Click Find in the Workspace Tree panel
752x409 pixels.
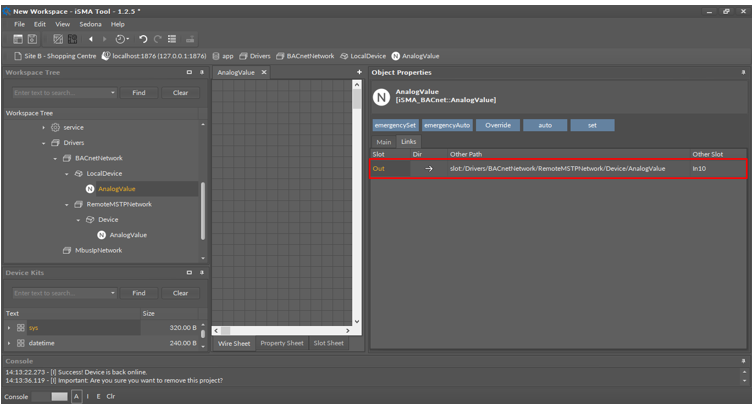[x=139, y=93]
